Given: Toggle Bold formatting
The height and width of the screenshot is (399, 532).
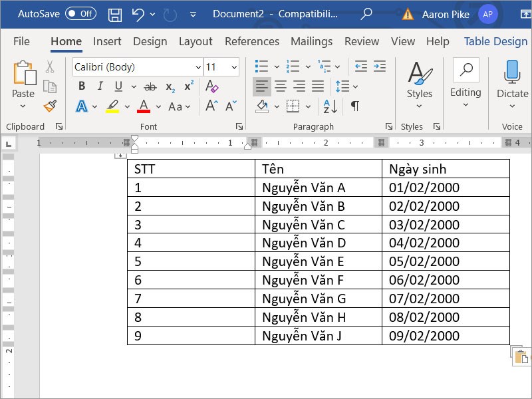Looking at the screenshot, I should tap(82, 86).
